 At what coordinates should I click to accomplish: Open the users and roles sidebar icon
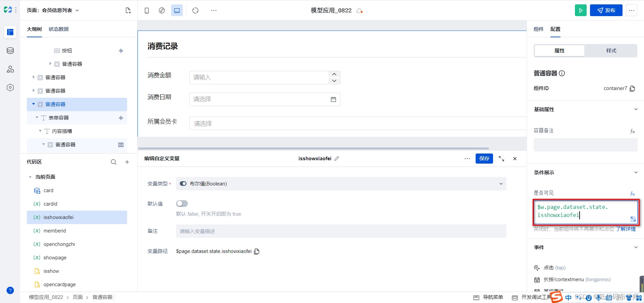[x=10, y=69]
